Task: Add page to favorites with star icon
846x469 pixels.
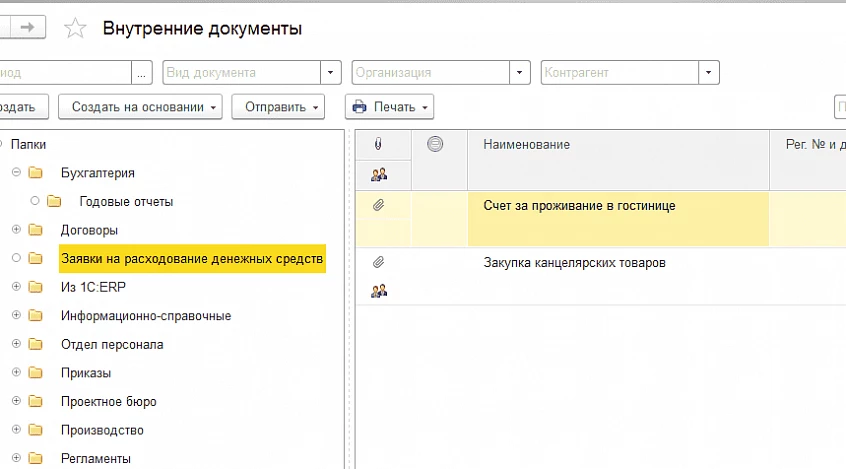Action: pos(75,28)
